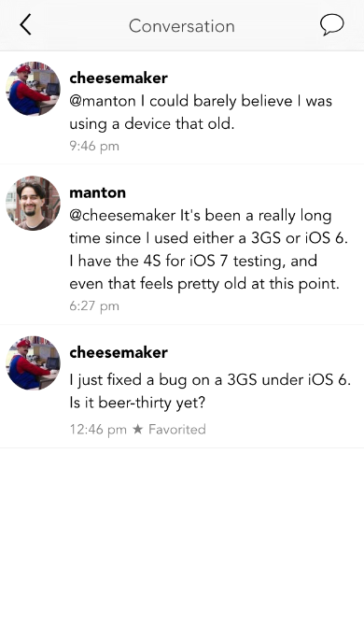Viewport: 364px width, 624px height.
Task: Tap cheesemaker's avatar in the last post
Action: (x=34, y=363)
